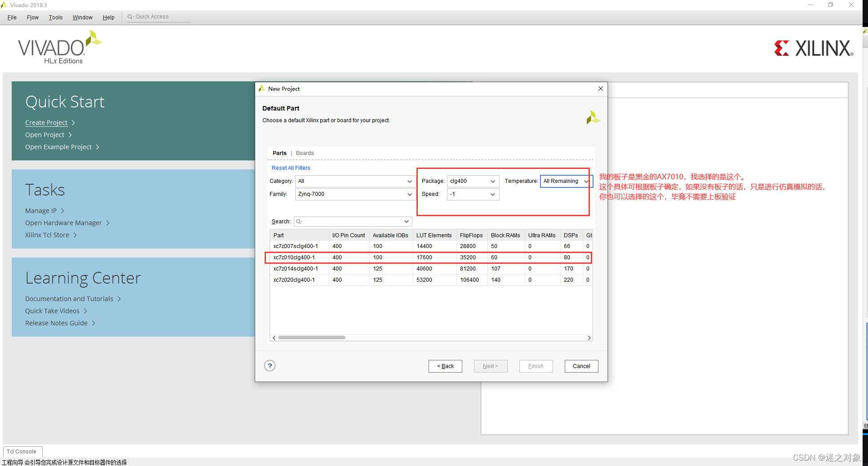Open the Package dropdown showing clg400

(x=473, y=181)
